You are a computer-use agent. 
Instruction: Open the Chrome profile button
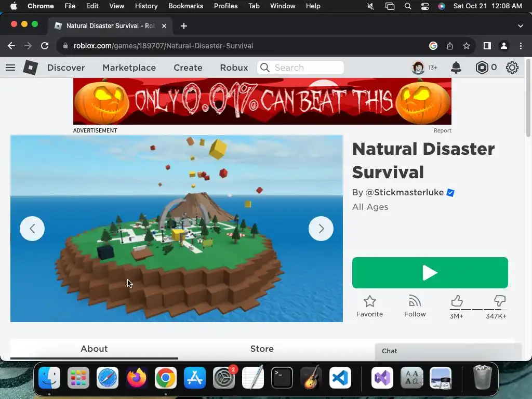coord(504,46)
